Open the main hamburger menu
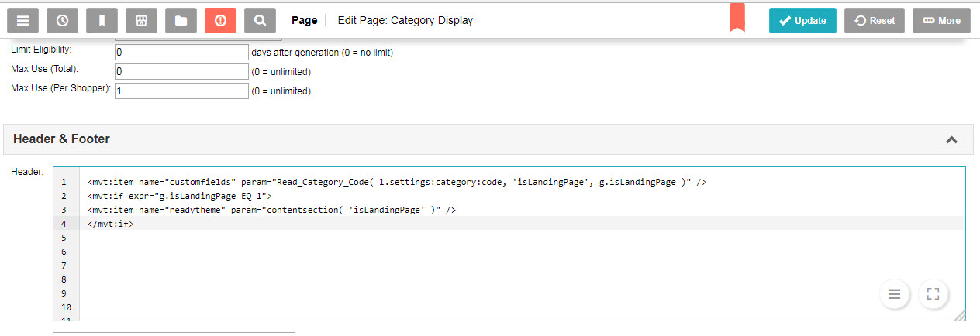This screenshot has width=980, height=336. tap(23, 21)
